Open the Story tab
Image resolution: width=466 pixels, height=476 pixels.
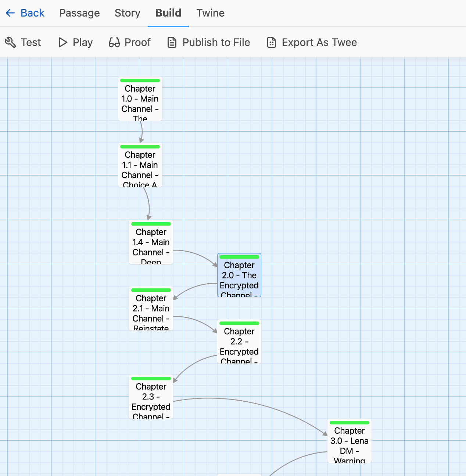tap(127, 13)
